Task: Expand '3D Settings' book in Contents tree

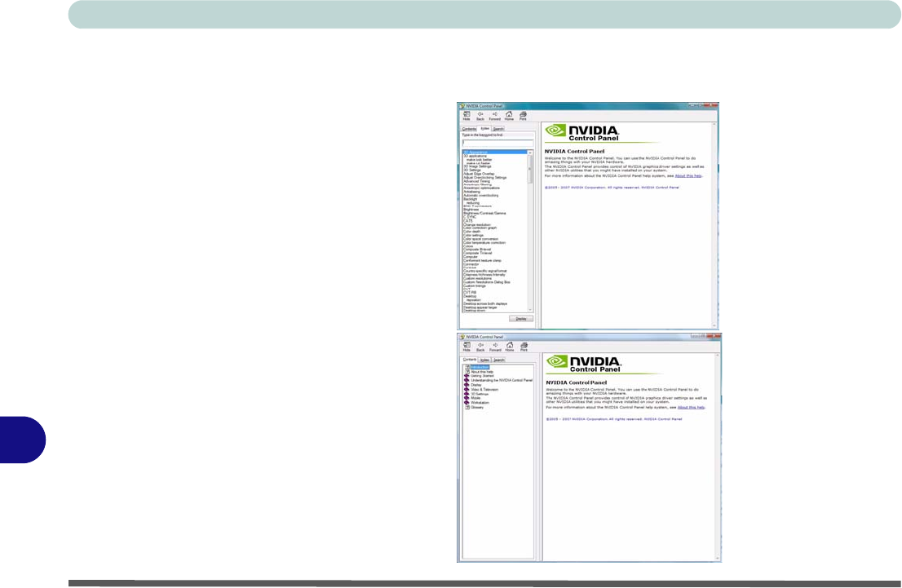Action: coord(480,394)
